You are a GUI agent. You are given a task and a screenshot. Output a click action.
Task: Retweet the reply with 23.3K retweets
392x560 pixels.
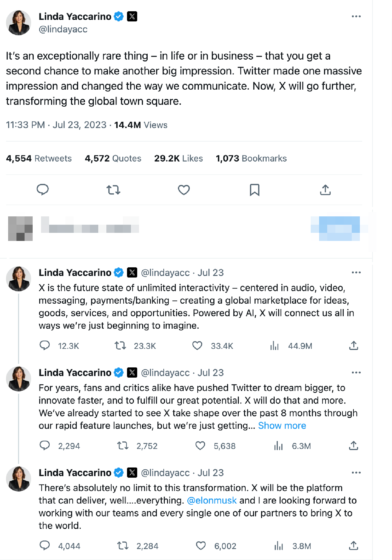[x=120, y=346]
